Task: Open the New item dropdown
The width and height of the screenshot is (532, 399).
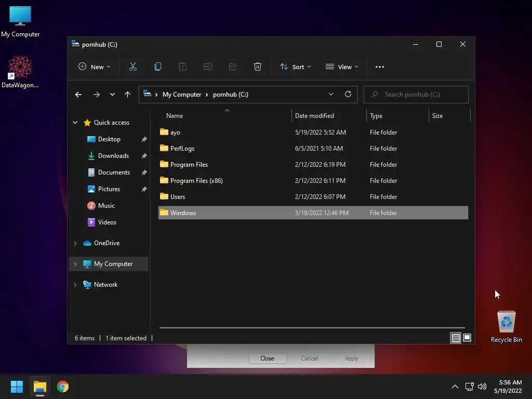Action: pyautogui.click(x=95, y=67)
